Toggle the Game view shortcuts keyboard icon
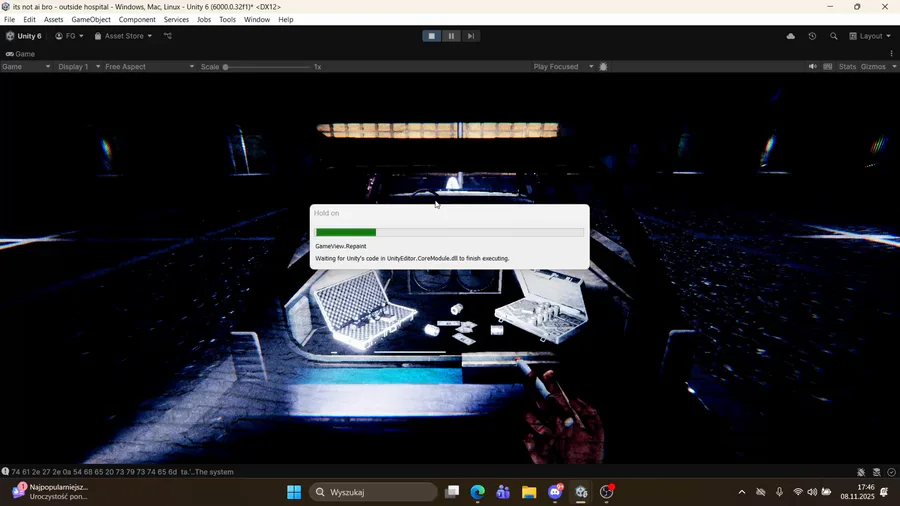The image size is (900, 506). pos(828,67)
